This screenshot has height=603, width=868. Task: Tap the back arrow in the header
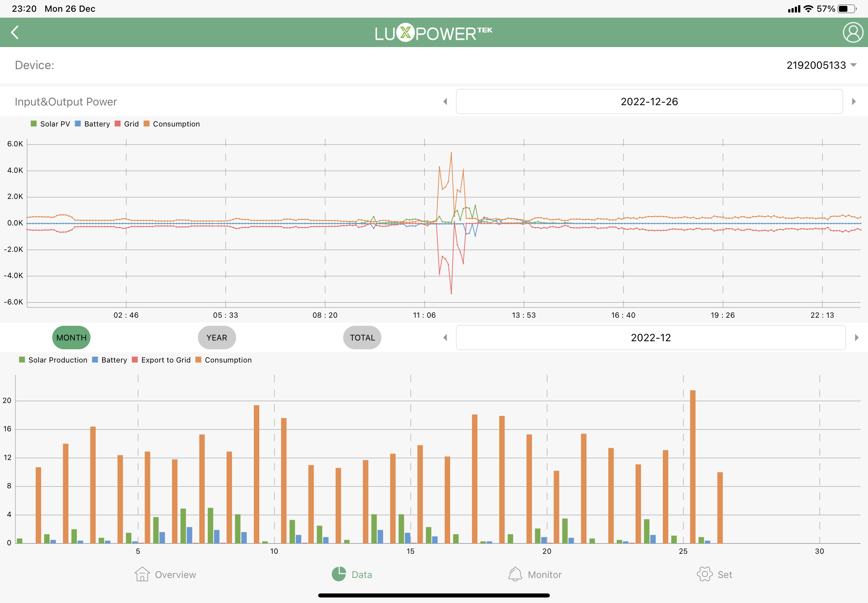coord(15,32)
